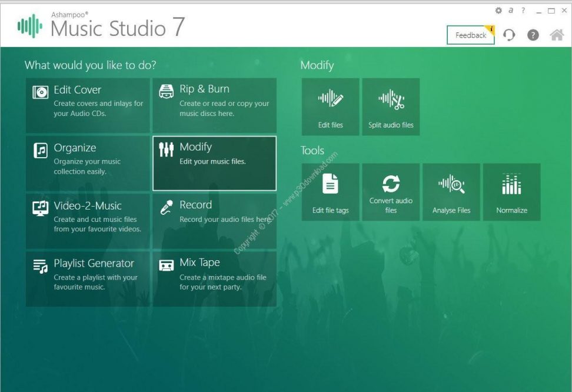Screen dimensions: 572x392
Task: Click the language 'a' option in titlebar
Action: pos(510,11)
